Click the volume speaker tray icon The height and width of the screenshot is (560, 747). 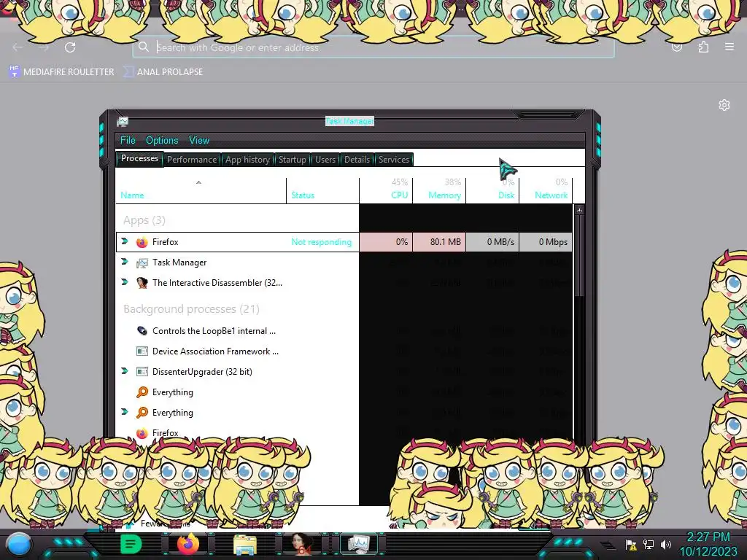pos(665,544)
